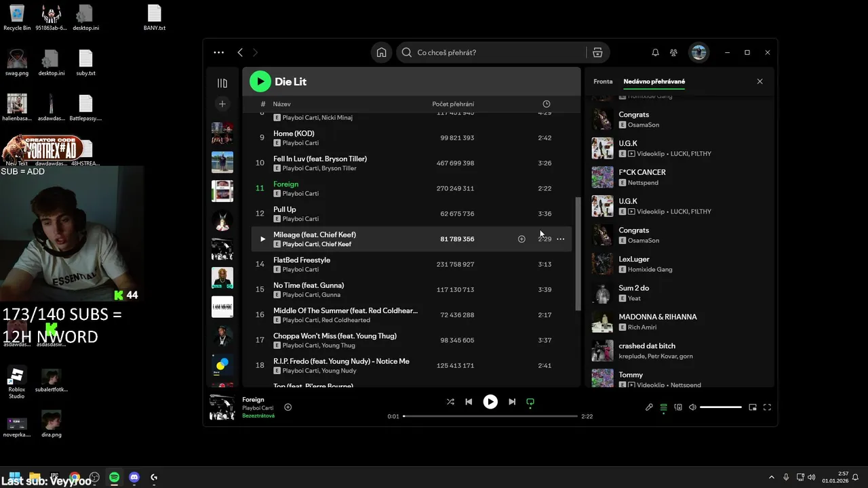Mute with the speaker icon
The width and height of the screenshot is (868, 488).
pos(692,407)
